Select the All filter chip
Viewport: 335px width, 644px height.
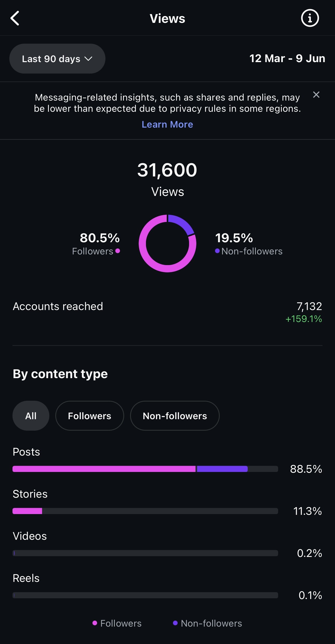point(31,416)
